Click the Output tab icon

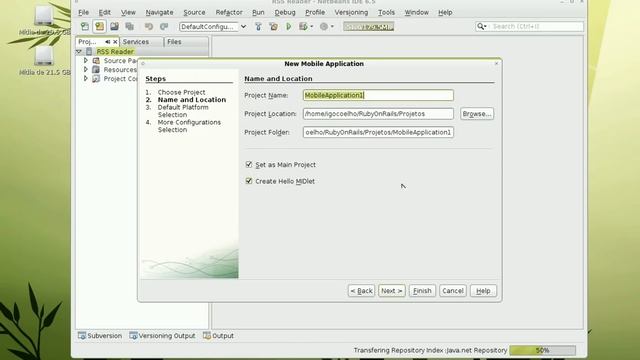pos(207,336)
